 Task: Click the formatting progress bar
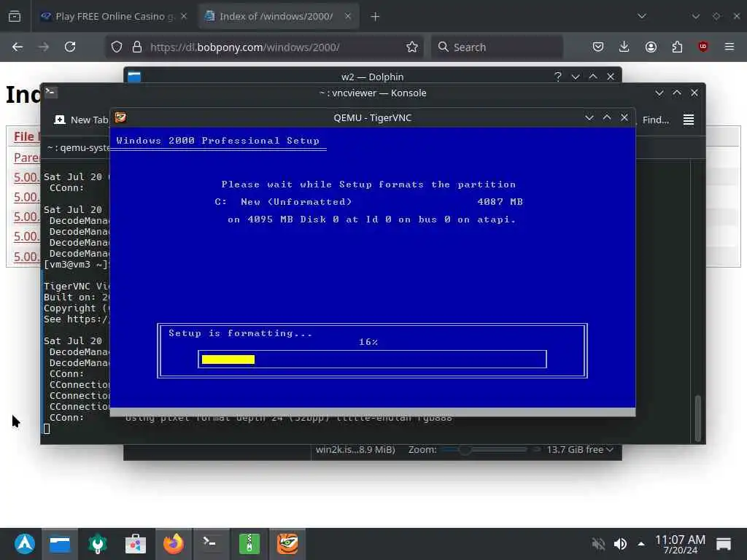(372, 359)
